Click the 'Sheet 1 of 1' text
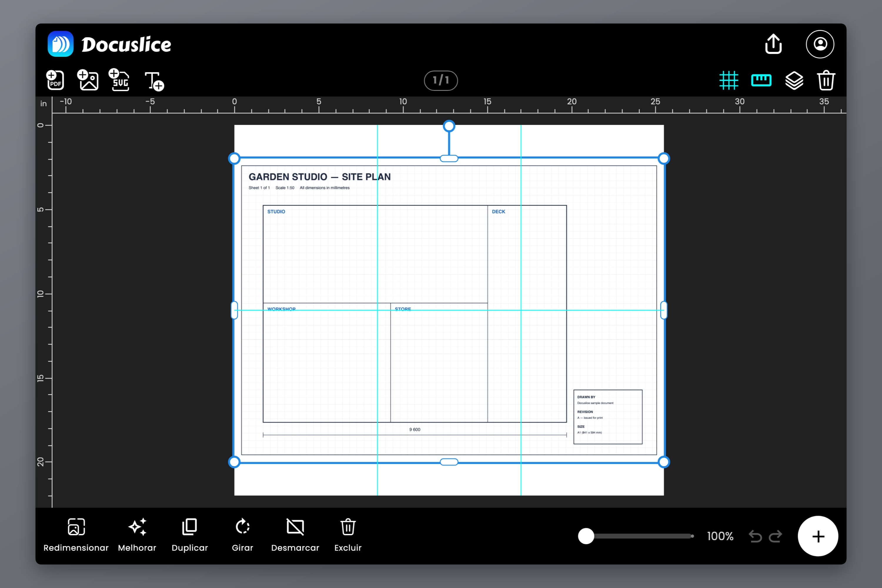This screenshot has height=588, width=882. click(259, 188)
